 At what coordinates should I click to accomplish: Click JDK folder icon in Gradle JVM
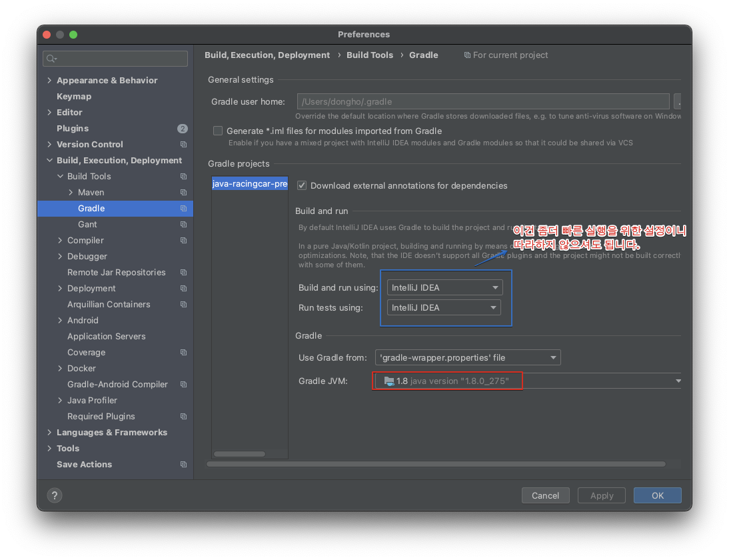tap(389, 381)
